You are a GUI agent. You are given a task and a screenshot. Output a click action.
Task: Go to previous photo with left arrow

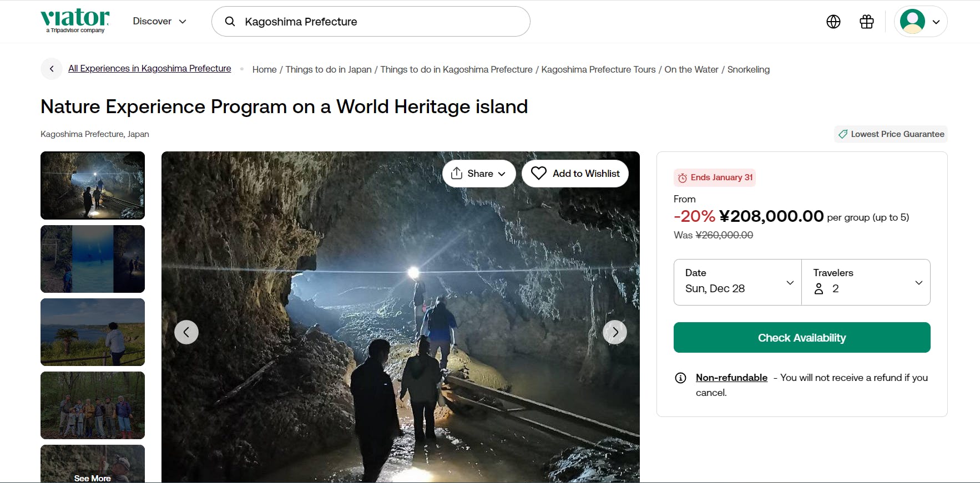[186, 332]
